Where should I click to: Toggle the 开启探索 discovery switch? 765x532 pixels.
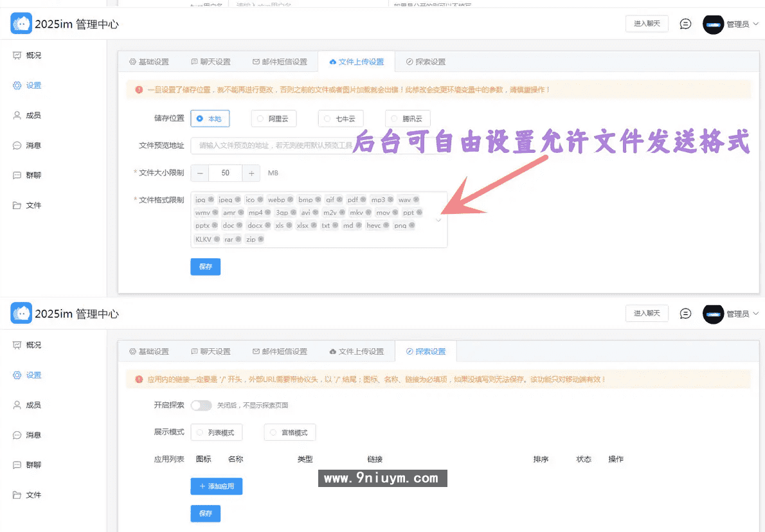point(201,405)
